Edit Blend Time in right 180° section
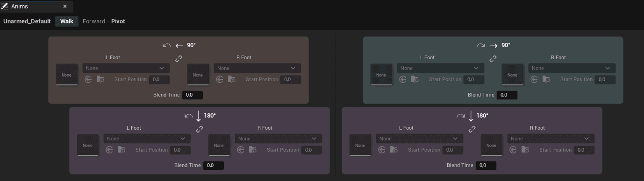Image resolution: width=644 pixels, height=181 pixels. point(486,165)
